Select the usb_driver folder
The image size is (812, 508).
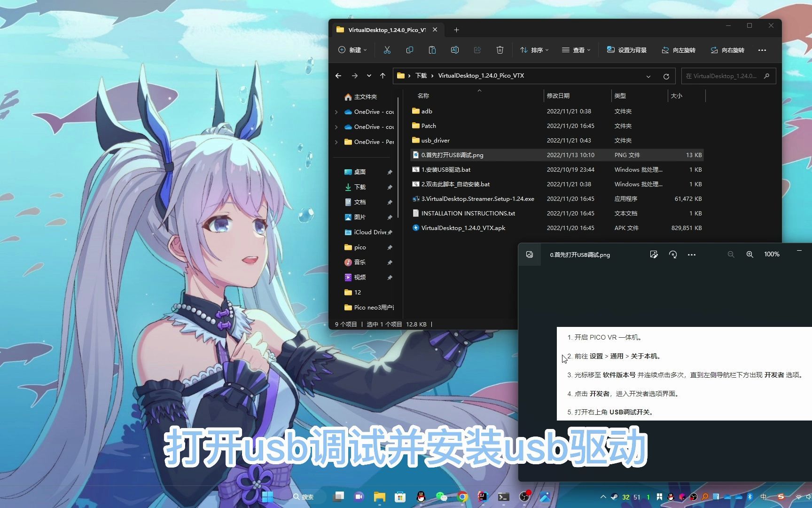pyautogui.click(x=557, y=141)
